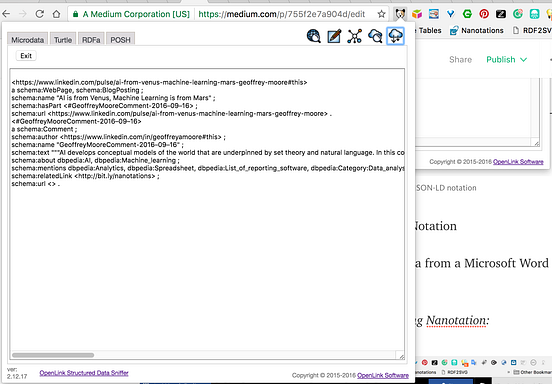
Task: Click the schema:text 'AI develops conceptual models' line
Action: (208, 153)
